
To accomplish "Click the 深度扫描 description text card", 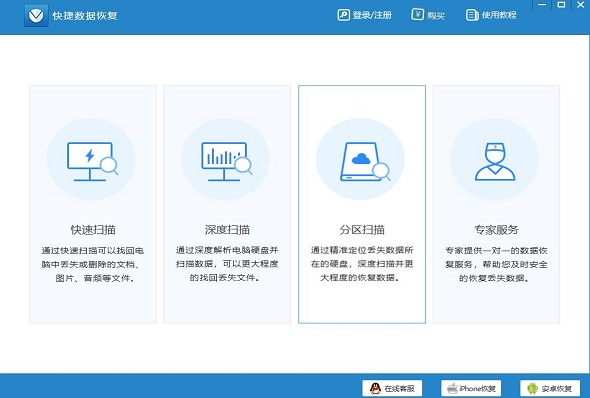I will [x=227, y=264].
